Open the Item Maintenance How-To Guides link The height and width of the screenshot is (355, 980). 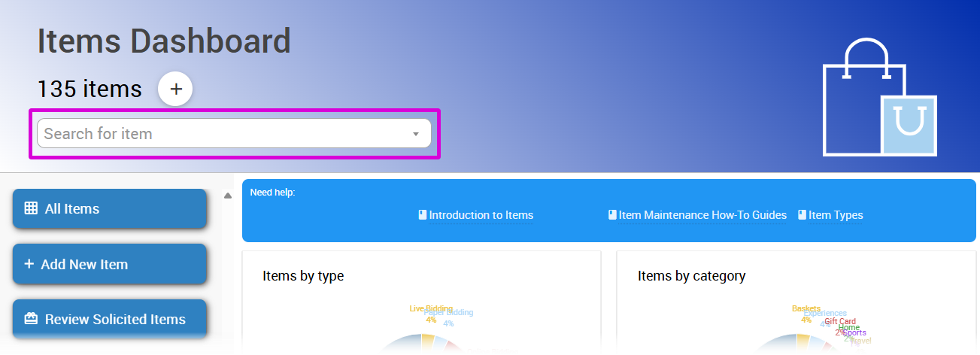click(x=702, y=215)
